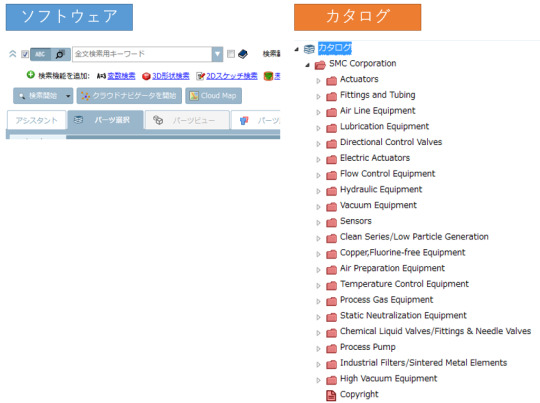This screenshot has width=540, height=403.
Task: Switch to the アシスタント tab
Action: tap(37, 120)
